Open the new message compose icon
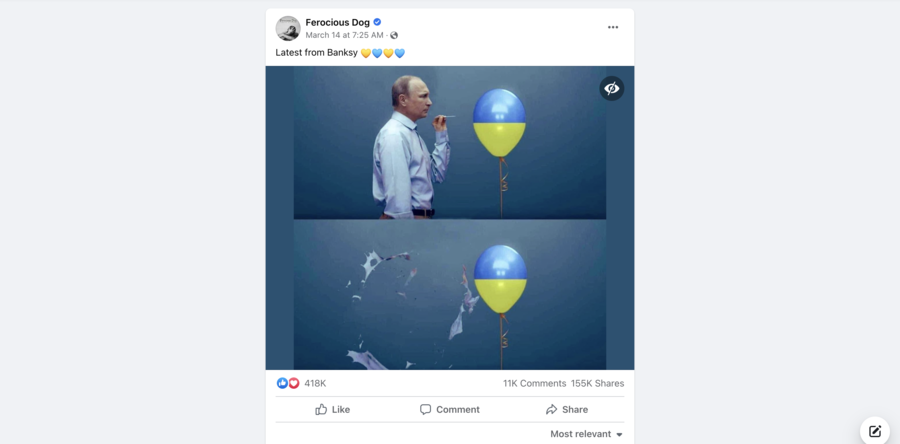 [875, 431]
